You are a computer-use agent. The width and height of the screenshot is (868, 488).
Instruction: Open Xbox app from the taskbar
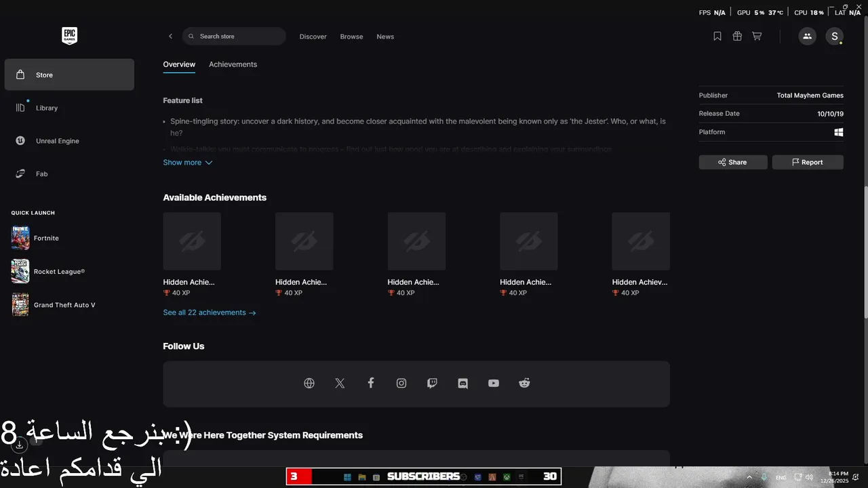coord(507,477)
